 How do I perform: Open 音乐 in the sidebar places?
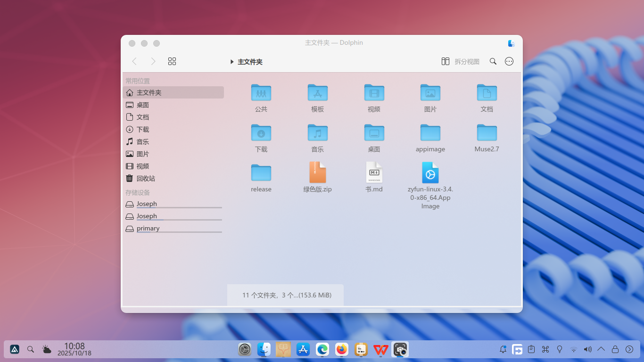[173, 141]
